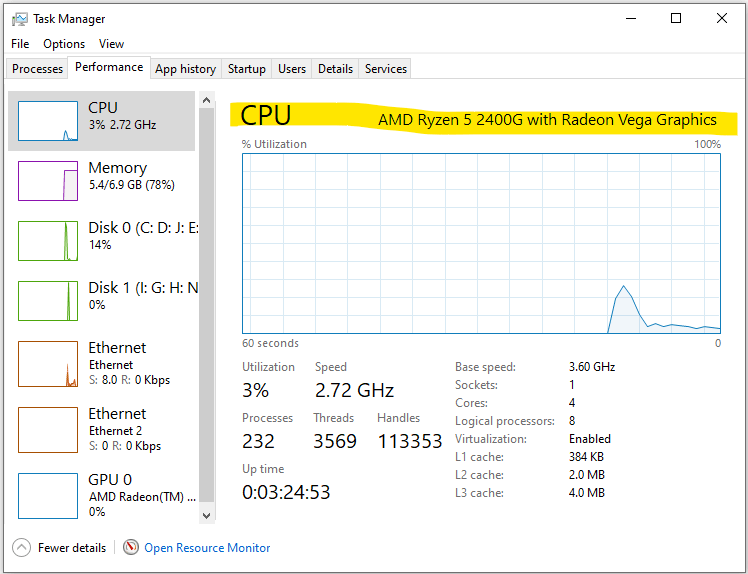The image size is (748, 574).
Task: Switch to the Processes tab
Action: click(37, 69)
